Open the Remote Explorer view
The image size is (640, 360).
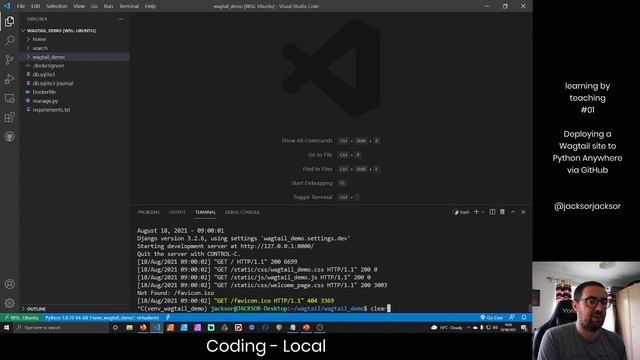point(9,98)
